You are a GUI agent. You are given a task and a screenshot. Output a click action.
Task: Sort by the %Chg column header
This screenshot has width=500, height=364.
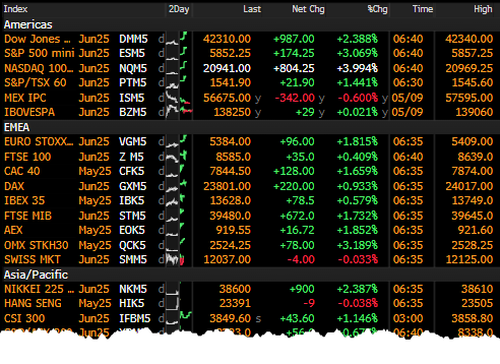pyautogui.click(x=377, y=9)
